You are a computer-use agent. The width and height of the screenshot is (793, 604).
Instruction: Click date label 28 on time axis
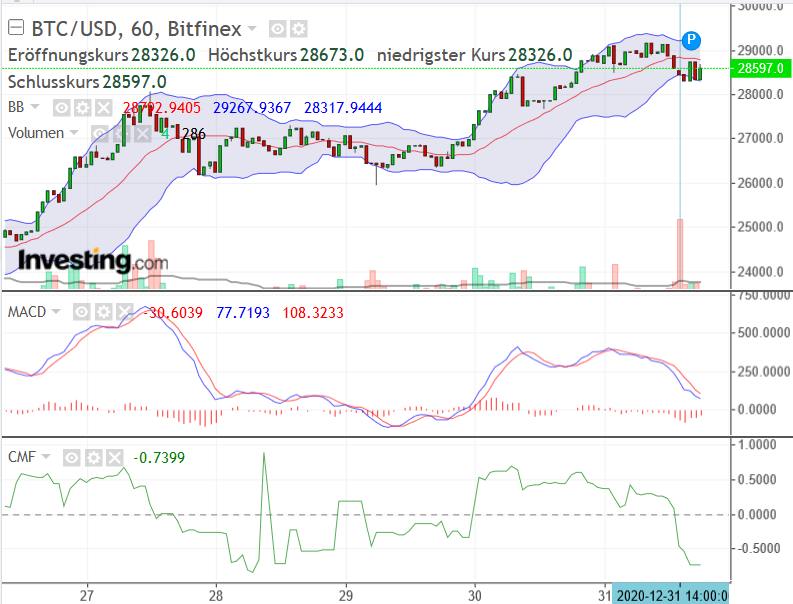216,595
